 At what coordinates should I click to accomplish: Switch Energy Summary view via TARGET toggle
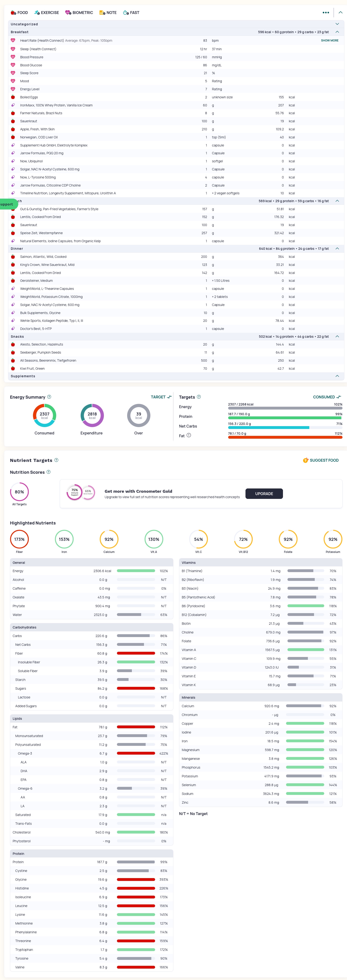coord(161,397)
